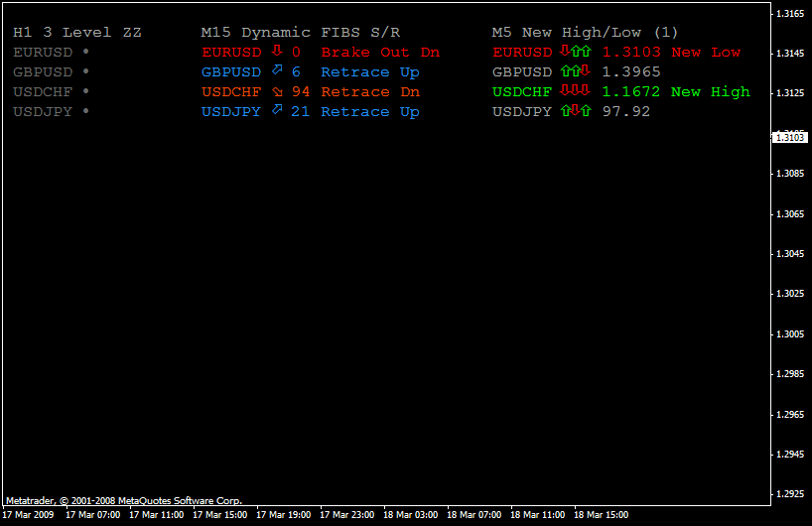Select USDJPY in the H1 3 Level ZZ column
The width and height of the screenshot is (812, 526).
click(x=43, y=111)
